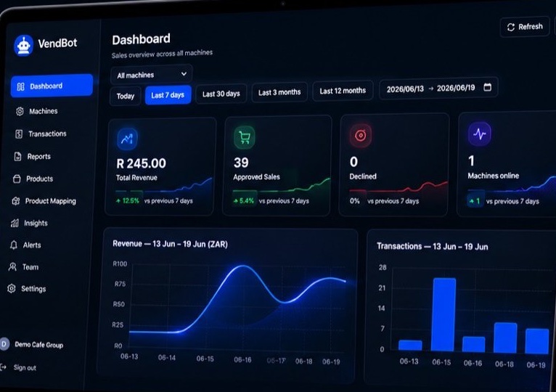Click the 06-13 transactions bar
Screen dimensions: 556x392
410,345
